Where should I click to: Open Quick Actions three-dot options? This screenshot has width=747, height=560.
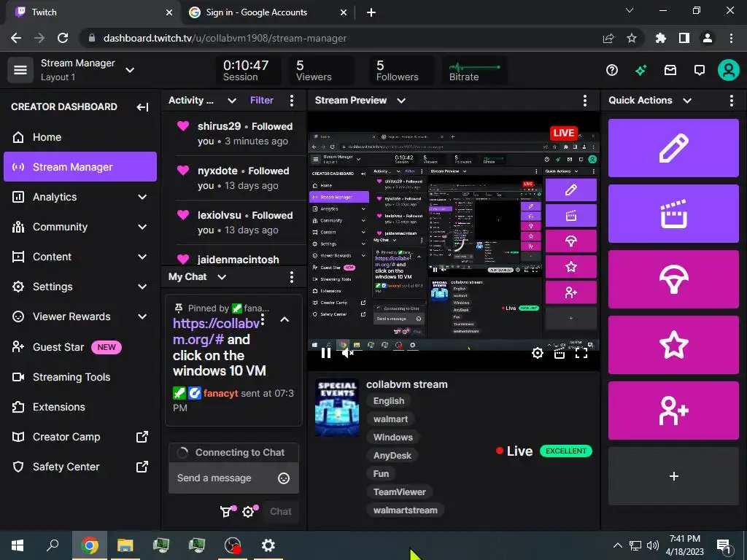(x=731, y=101)
